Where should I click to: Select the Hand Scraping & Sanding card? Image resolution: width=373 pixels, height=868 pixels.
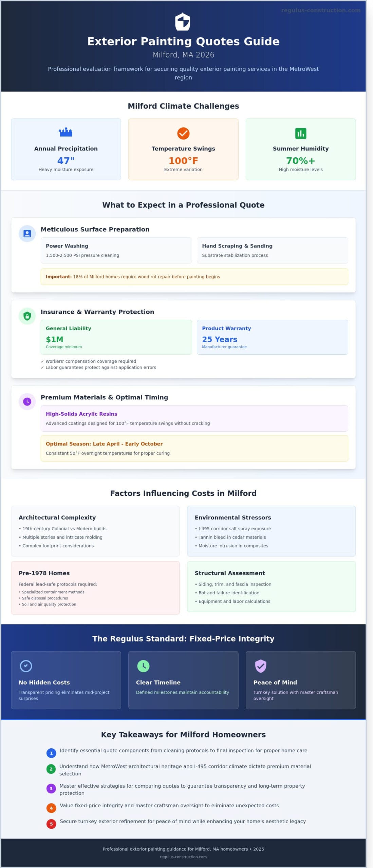tap(272, 250)
